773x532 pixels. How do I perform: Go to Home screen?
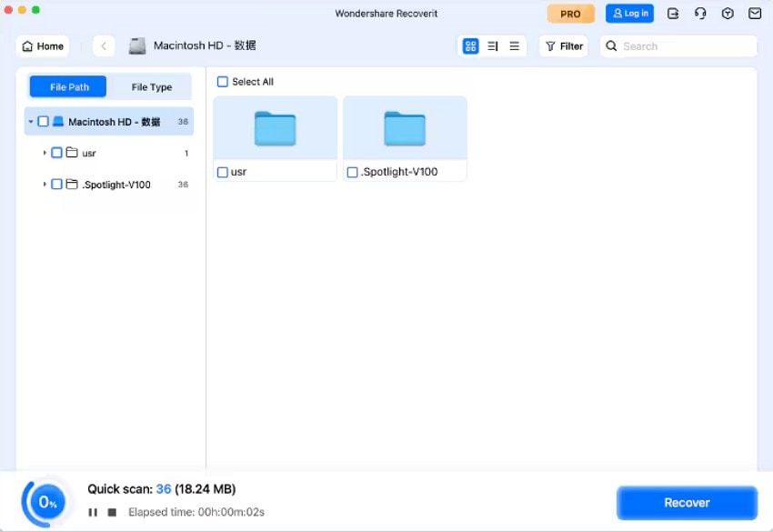point(43,46)
